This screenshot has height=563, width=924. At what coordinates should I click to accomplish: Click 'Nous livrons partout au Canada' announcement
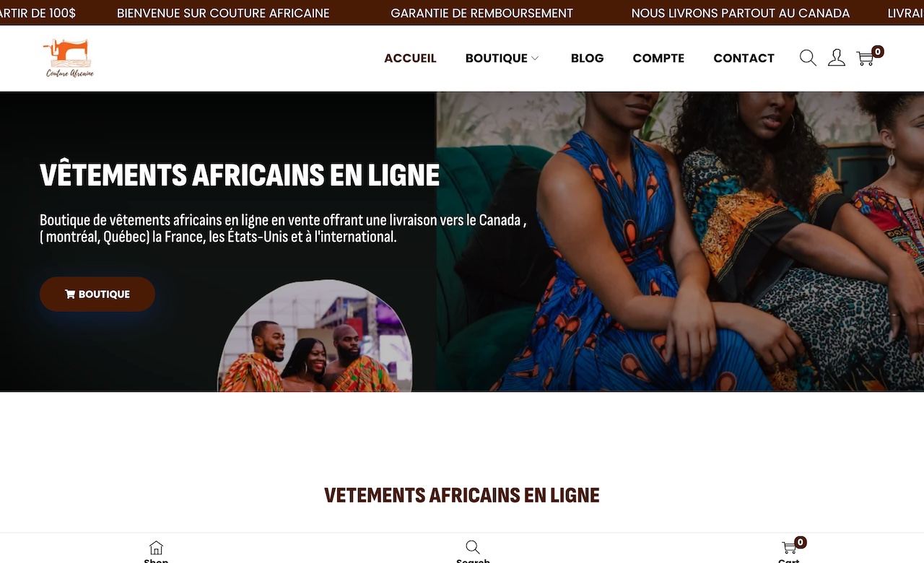tap(740, 13)
